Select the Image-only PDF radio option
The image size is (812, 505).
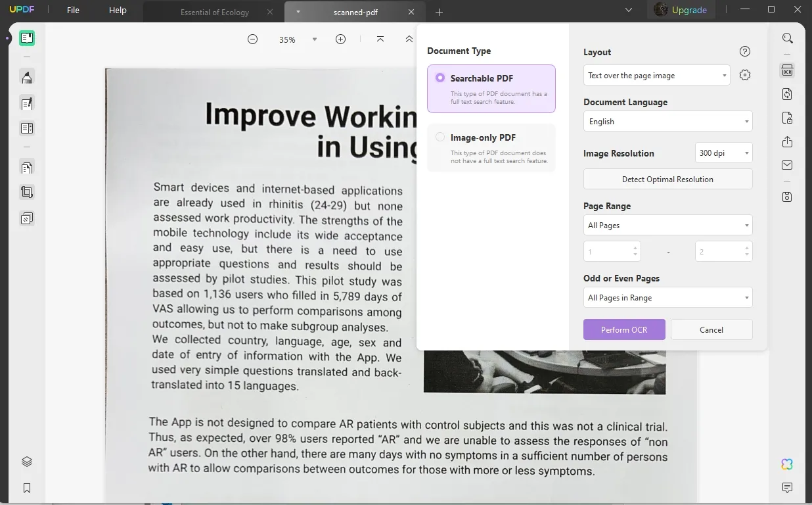(440, 137)
